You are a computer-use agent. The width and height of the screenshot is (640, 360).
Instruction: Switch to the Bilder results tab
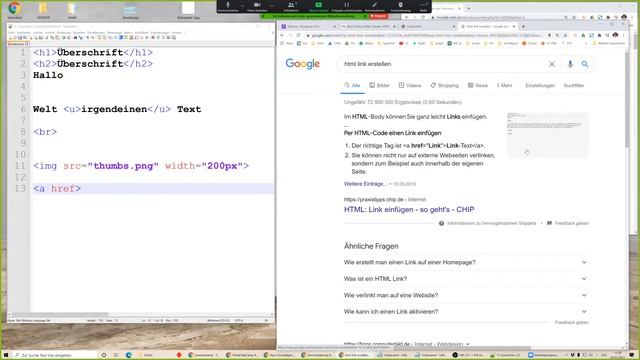[x=379, y=85]
